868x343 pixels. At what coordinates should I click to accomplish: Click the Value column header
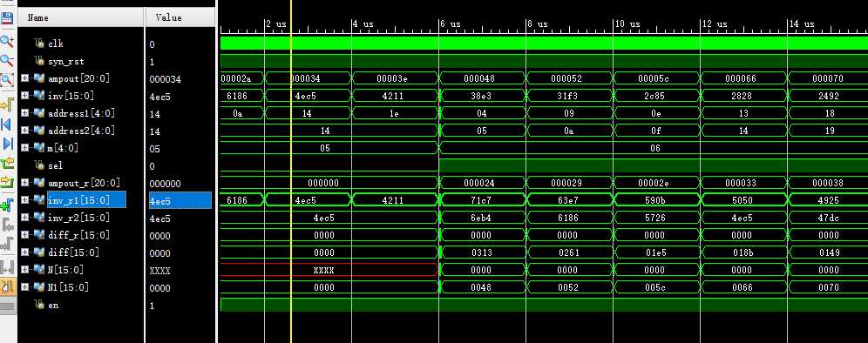(180, 17)
